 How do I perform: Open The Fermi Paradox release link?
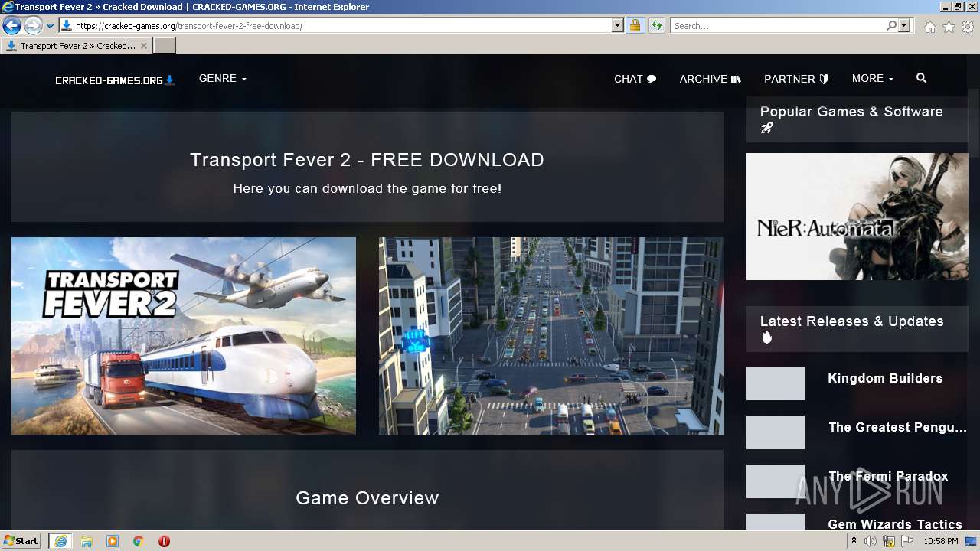pos(888,477)
